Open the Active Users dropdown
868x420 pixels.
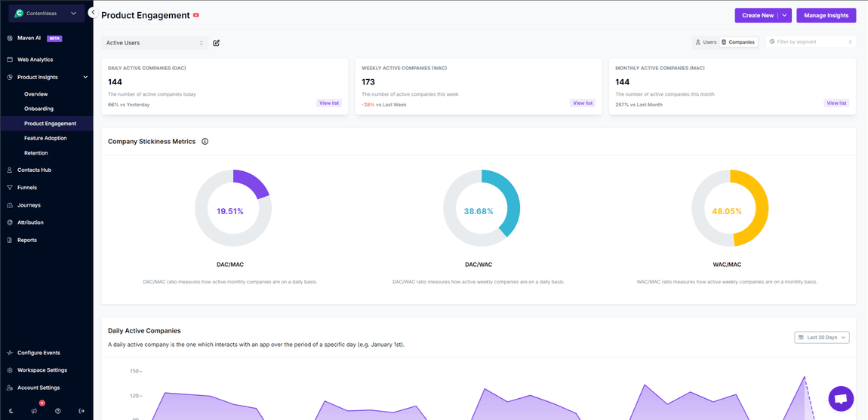(155, 43)
